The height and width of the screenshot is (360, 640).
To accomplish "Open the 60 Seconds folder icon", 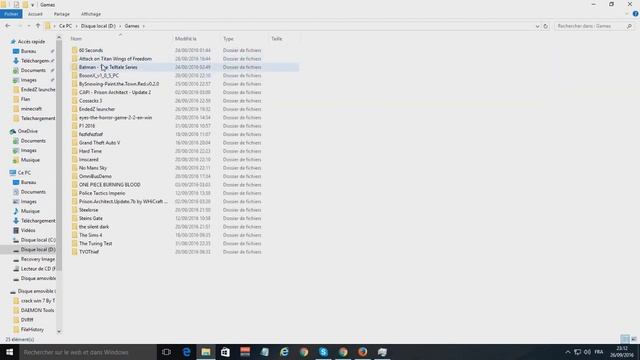I will point(74,50).
